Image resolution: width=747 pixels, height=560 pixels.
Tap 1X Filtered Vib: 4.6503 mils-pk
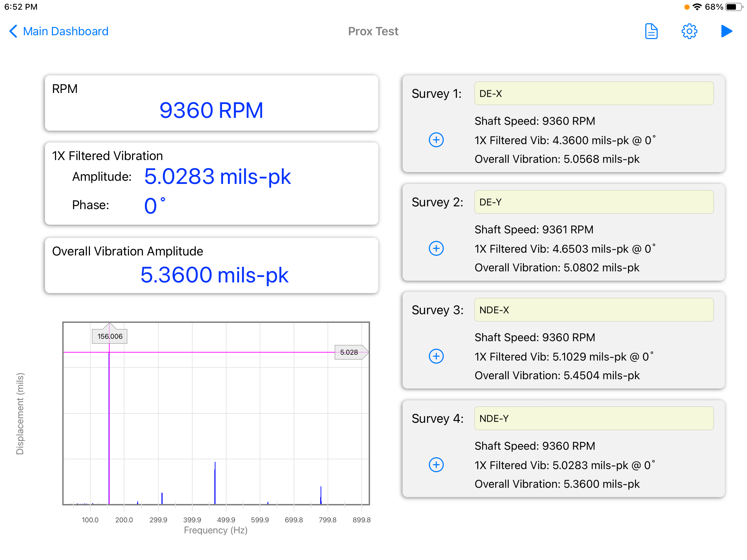pyautogui.click(x=565, y=249)
